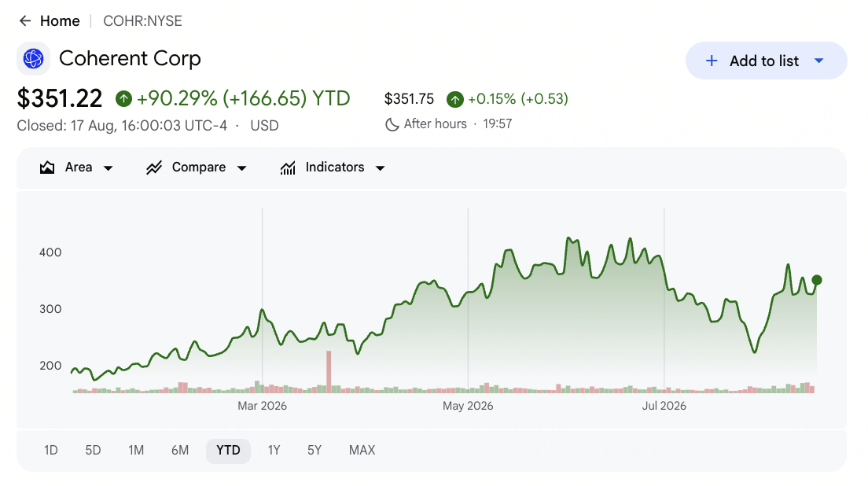Click the Coherent Corp title
Screen dimensions: 868x486
click(130, 58)
